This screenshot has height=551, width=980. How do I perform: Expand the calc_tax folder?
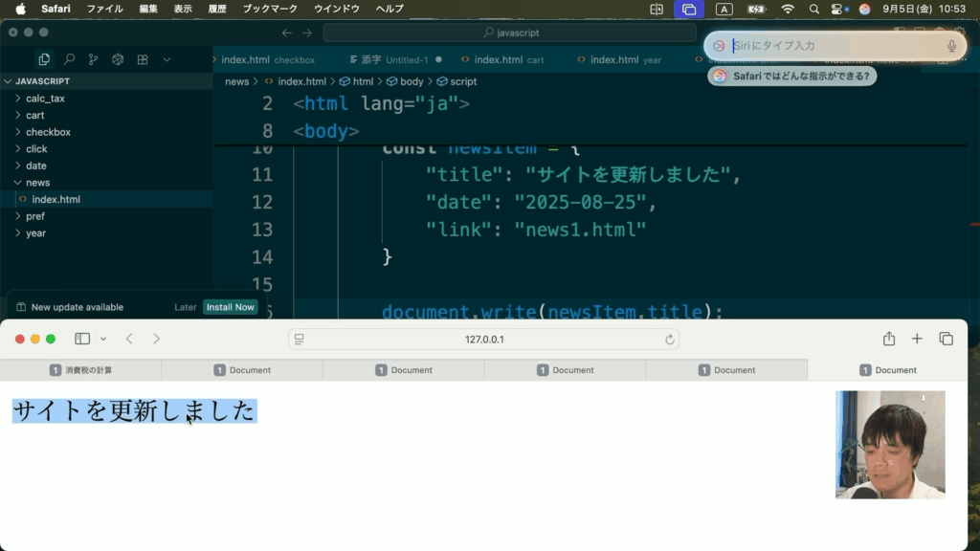[x=45, y=99]
